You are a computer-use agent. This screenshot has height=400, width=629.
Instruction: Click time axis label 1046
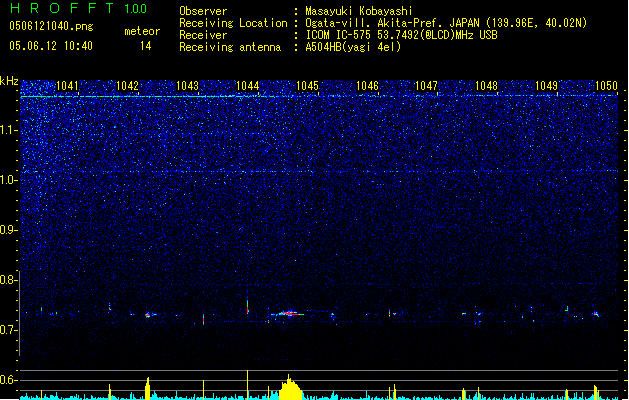click(x=367, y=86)
